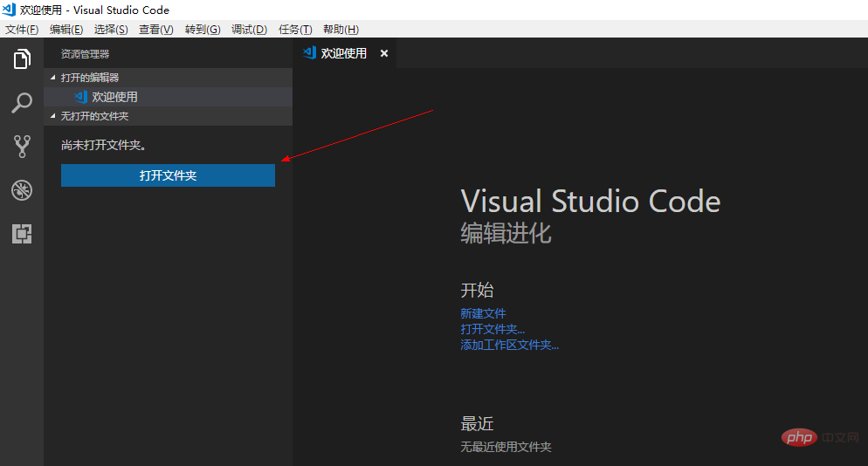Open the Extensions view icon
Viewport: 868px width, 466px height.
pyautogui.click(x=22, y=234)
